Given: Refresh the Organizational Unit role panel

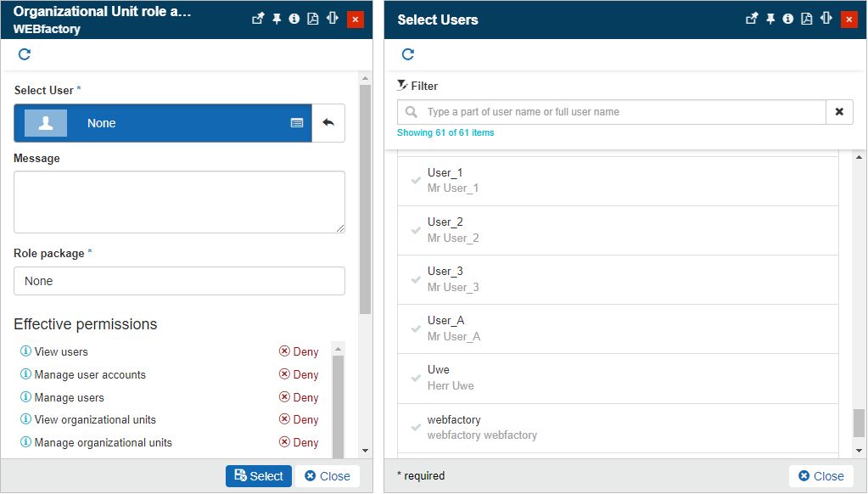Looking at the screenshot, I should click(x=24, y=53).
